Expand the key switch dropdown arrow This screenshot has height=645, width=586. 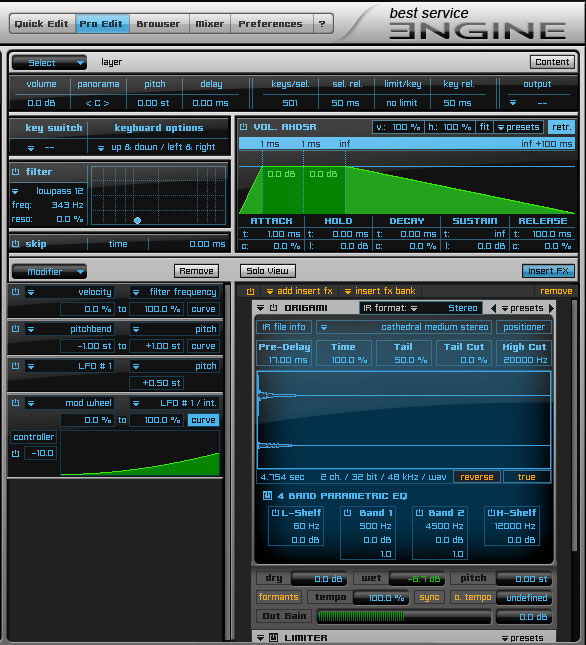point(31,148)
